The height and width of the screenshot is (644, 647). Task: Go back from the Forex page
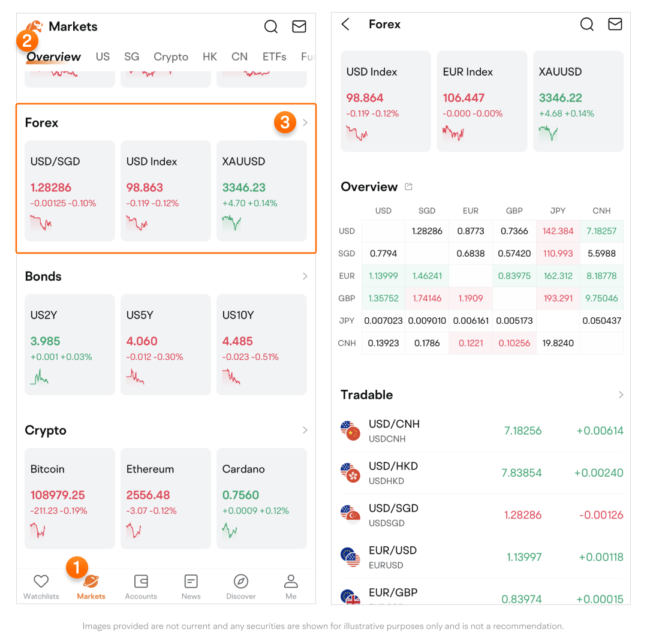[345, 24]
